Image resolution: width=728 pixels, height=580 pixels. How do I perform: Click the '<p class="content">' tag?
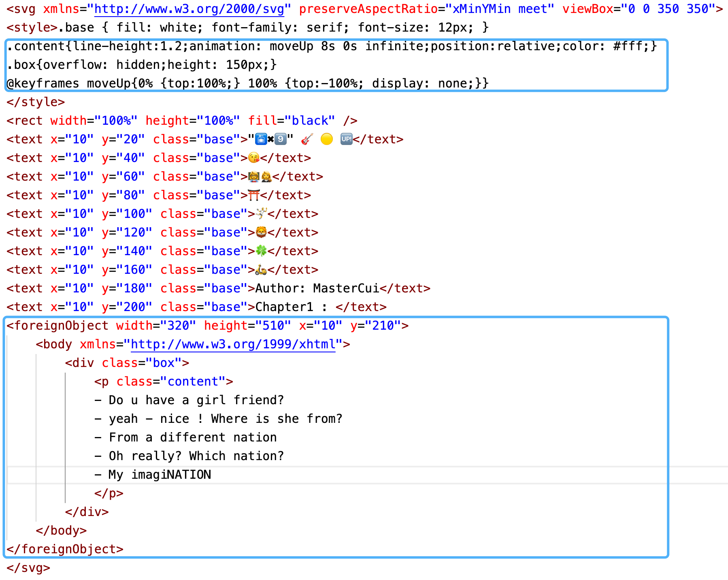pos(164,382)
